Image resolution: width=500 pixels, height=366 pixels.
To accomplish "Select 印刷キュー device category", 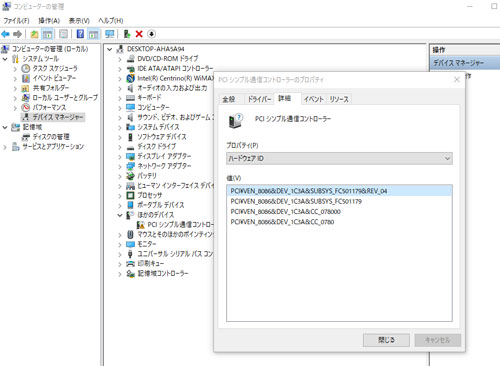I will [151, 263].
